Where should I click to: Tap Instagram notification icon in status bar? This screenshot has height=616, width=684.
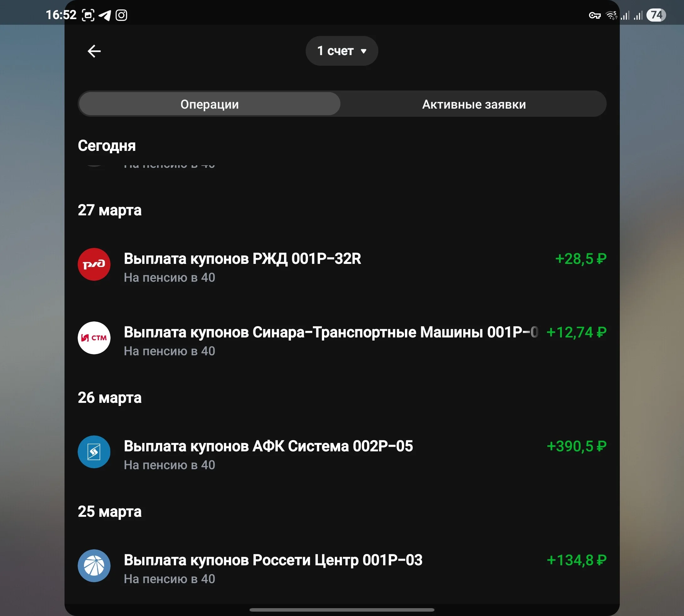coord(121,15)
